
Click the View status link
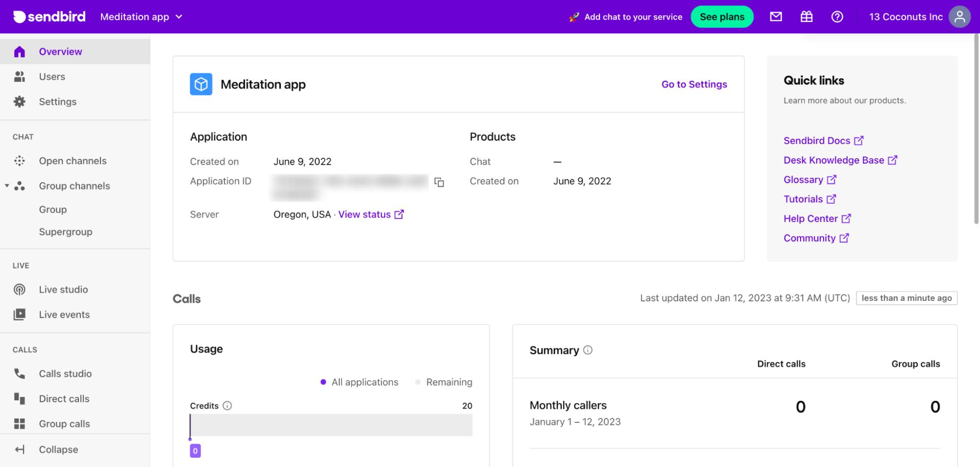click(364, 215)
